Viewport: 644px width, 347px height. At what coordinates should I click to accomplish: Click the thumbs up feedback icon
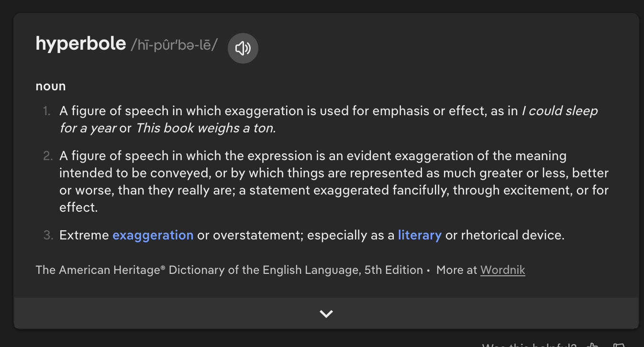[593, 345]
